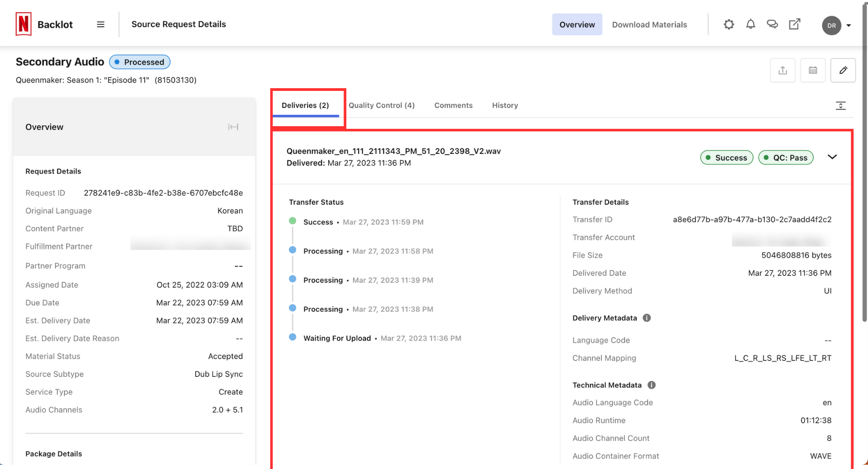Click the Channel Mapping value
The width and height of the screenshot is (868, 469).
coord(783,358)
